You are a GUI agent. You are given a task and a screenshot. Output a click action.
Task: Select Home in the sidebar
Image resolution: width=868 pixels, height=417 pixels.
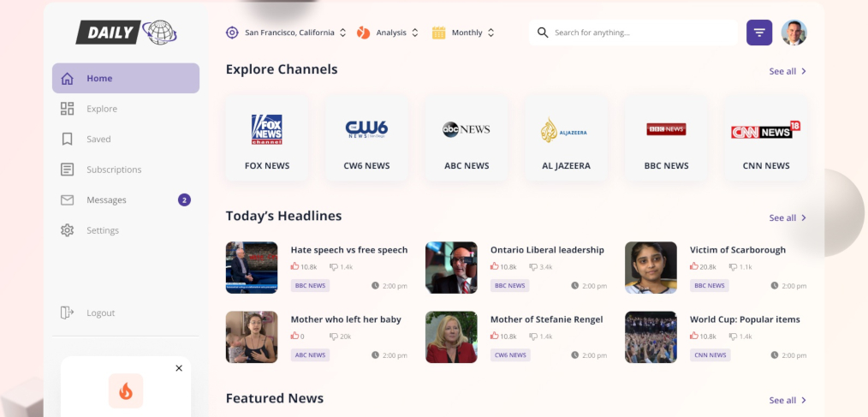[x=126, y=78]
